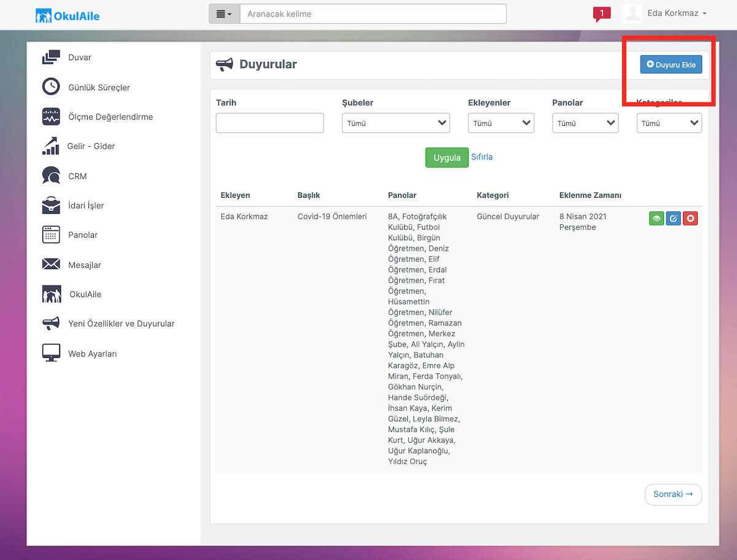Open the Kategoriler filter dropdown
The height and width of the screenshot is (560, 737).
click(669, 123)
